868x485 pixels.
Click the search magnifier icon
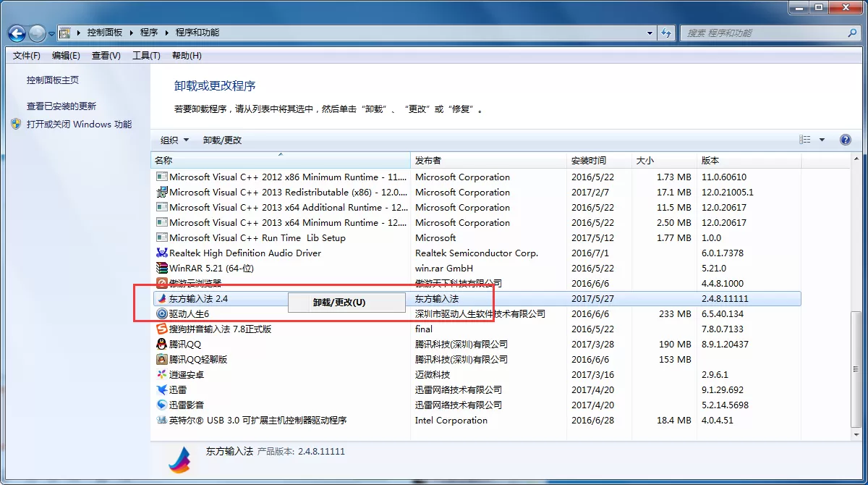852,33
